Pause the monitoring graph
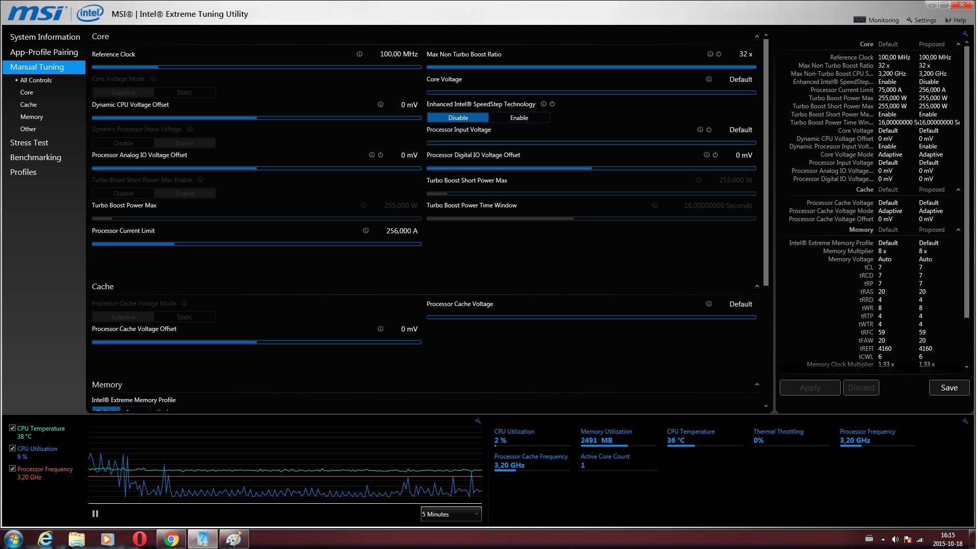The height and width of the screenshot is (549, 980). tap(95, 514)
